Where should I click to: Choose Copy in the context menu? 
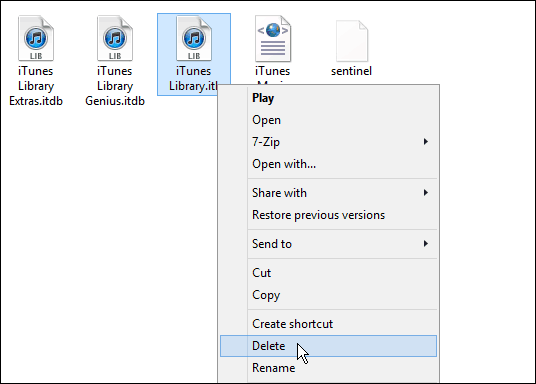pyautogui.click(x=328, y=295)
